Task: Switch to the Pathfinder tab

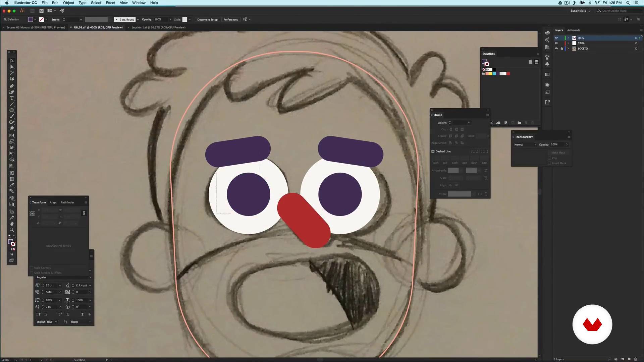Action: (67, 202)
